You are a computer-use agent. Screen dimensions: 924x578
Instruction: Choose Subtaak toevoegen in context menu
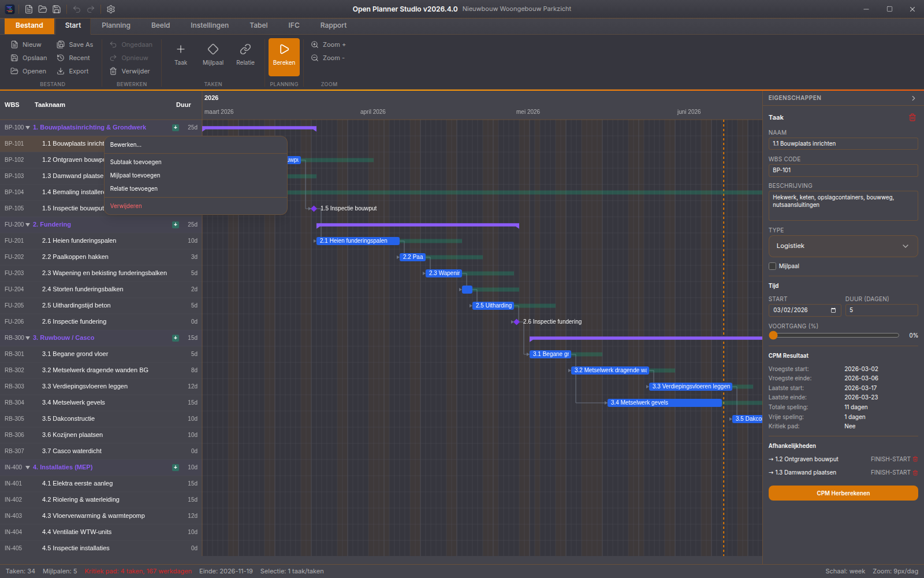(196, 162)
